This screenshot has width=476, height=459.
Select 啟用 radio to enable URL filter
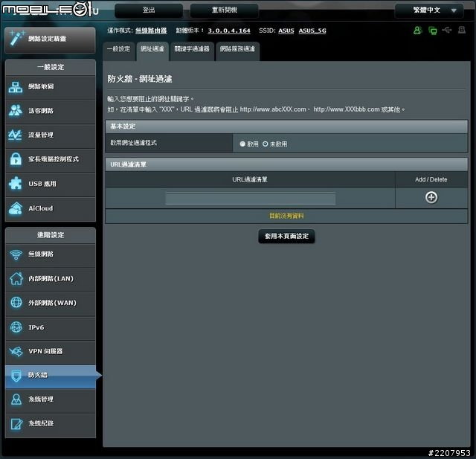pos(242,144)
